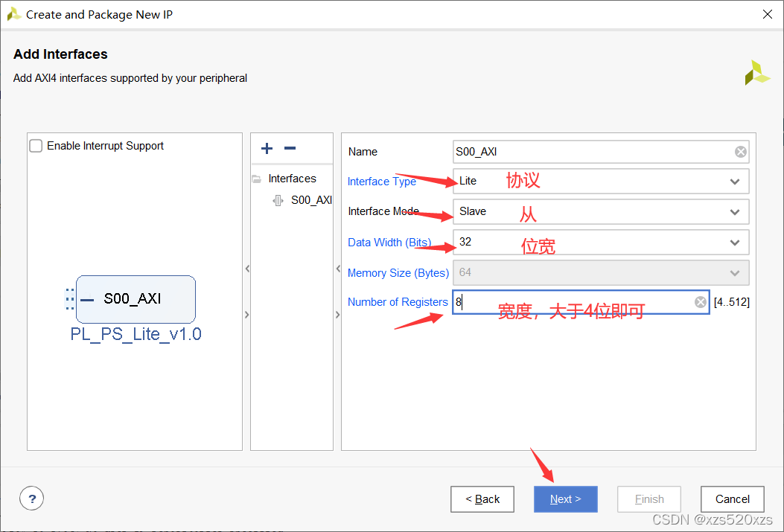Expand interfaces list with right splitter arrow
Viewport: 784px width, 532px height.
click(x=338, y=315)
